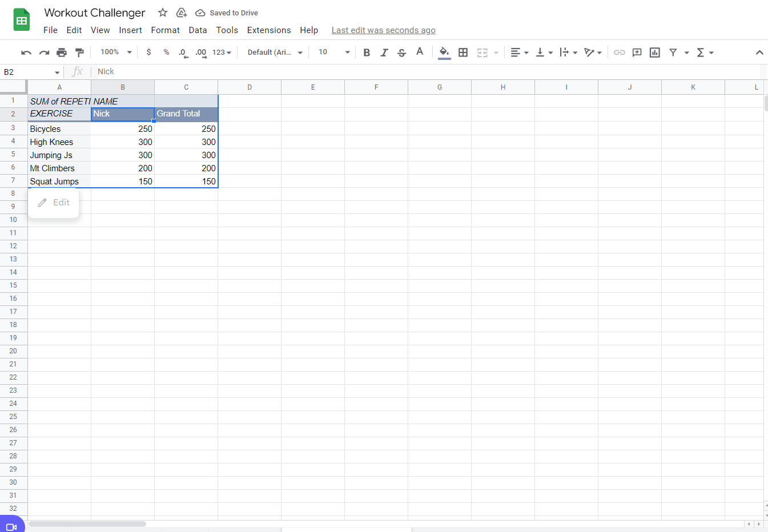Toggle strikethrough formatting

402,53
